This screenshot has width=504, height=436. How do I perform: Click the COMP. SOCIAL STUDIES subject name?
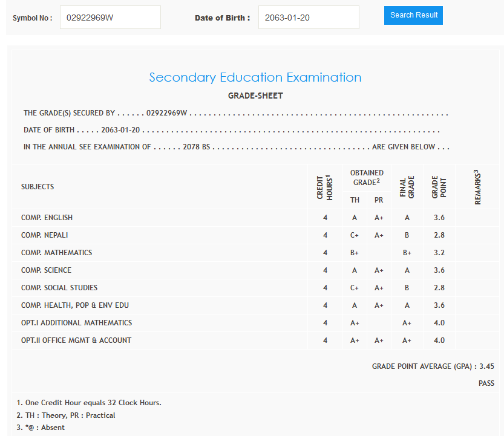pyautogui.click(x=59, y=288)
